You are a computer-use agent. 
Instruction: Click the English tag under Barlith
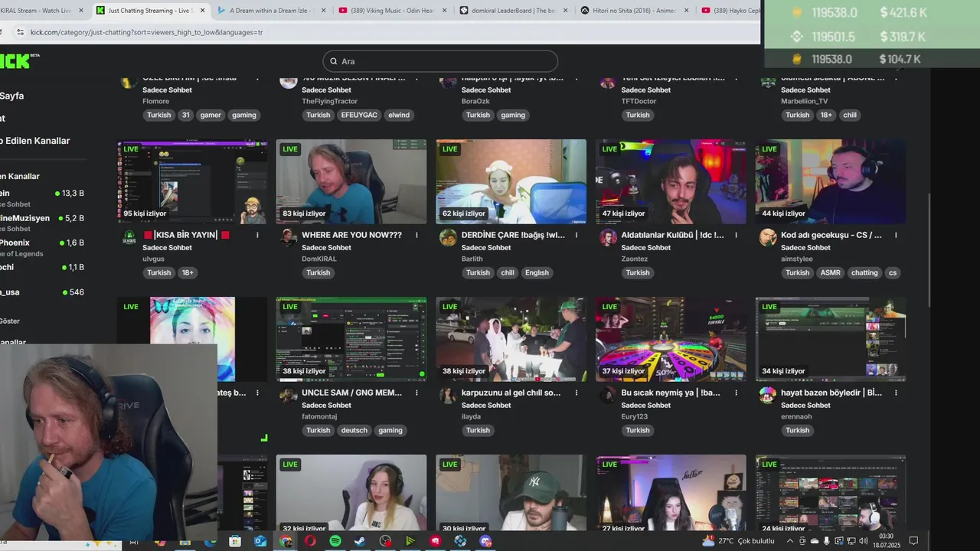(x=537, y=272)
